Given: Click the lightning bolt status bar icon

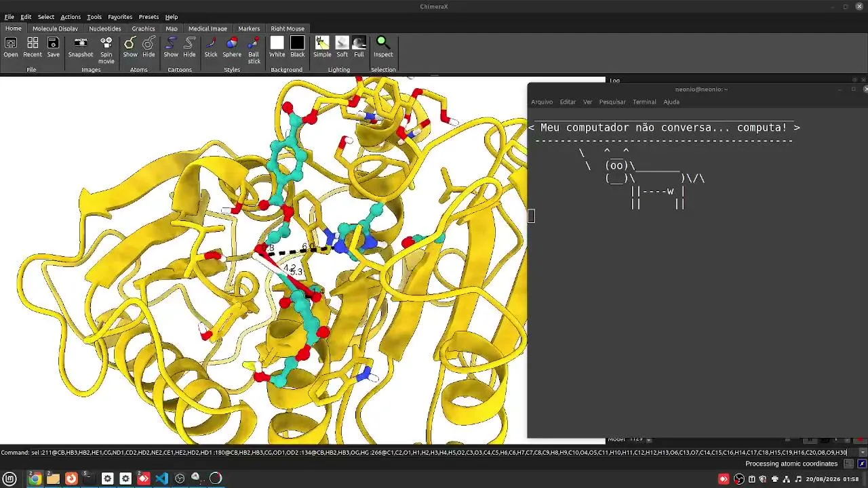Looking at the screenshot, I should [x=862, y=464].
